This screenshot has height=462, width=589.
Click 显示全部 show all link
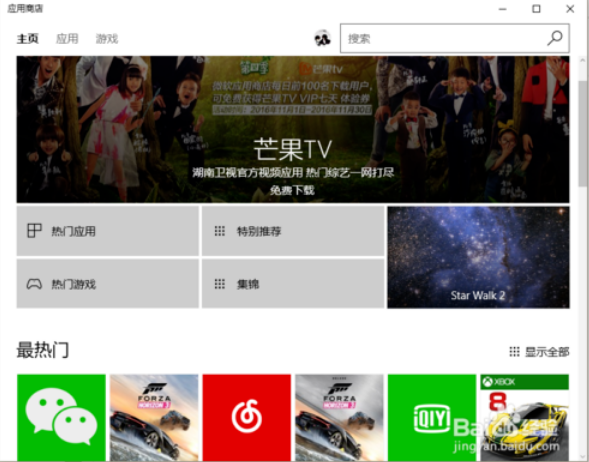pos(547,352)
